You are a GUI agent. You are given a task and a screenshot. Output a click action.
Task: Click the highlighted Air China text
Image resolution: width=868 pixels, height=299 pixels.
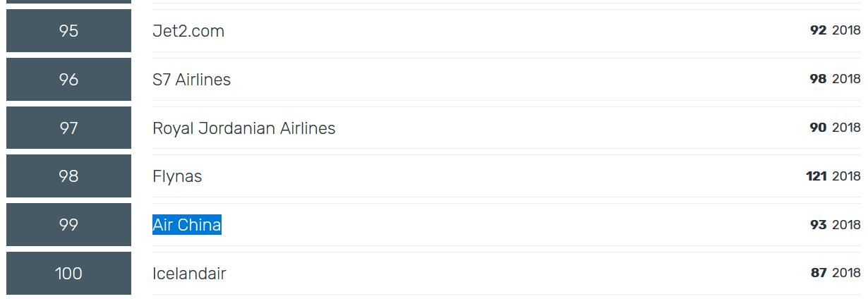187,225
